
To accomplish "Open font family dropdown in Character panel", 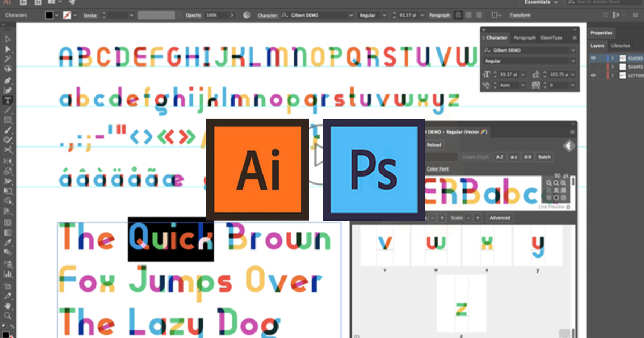I will (x=573, y=50).
